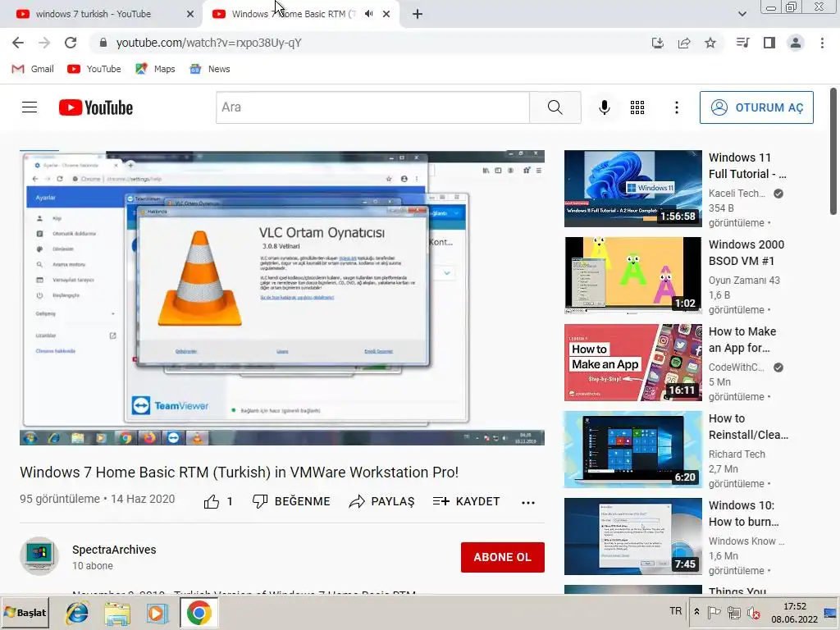This screenshot has width=840, height=630.
Task: Click the OTURUM AÇ sign-in button
Action: click(x=756, y=107)
